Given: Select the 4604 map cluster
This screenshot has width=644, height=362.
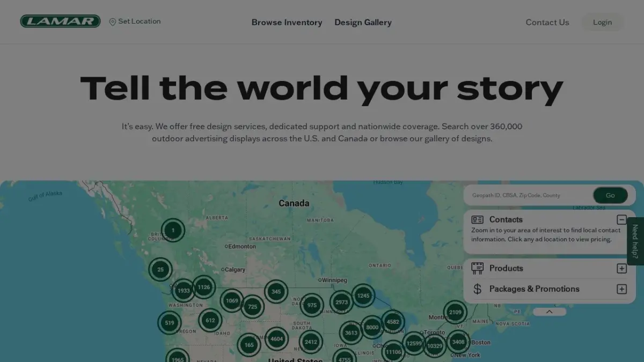Looking at the screenshot, I should (277, 339).
